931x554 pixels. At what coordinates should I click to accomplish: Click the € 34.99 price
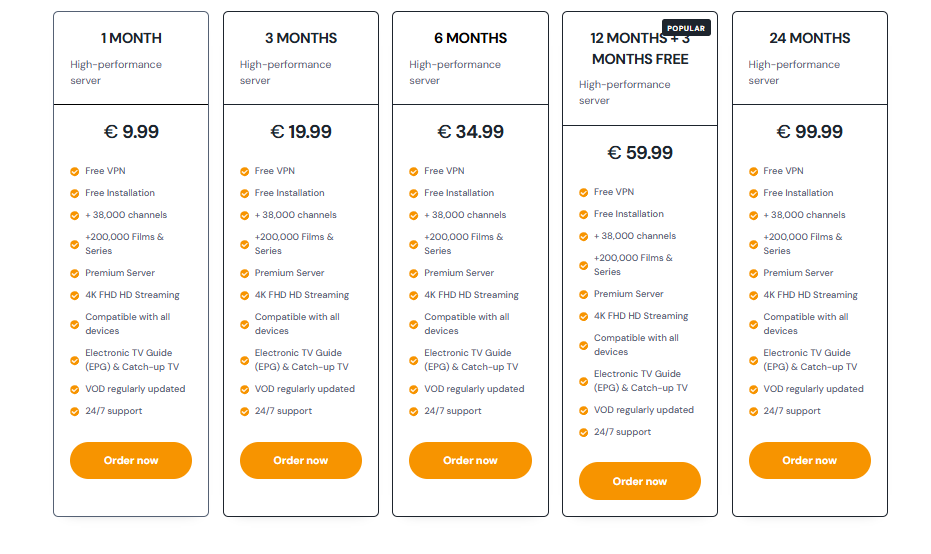click(x=470, y=131)
